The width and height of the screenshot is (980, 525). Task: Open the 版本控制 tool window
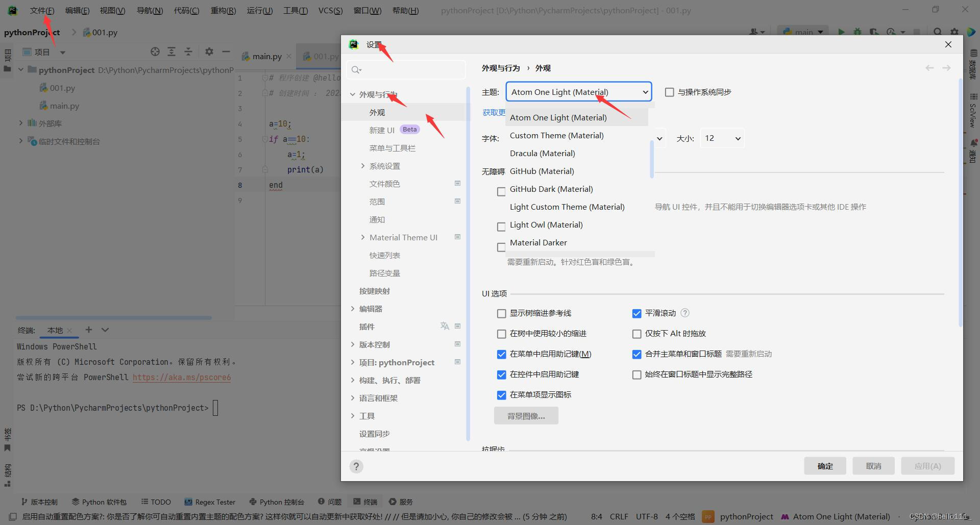tap(39, 502)
